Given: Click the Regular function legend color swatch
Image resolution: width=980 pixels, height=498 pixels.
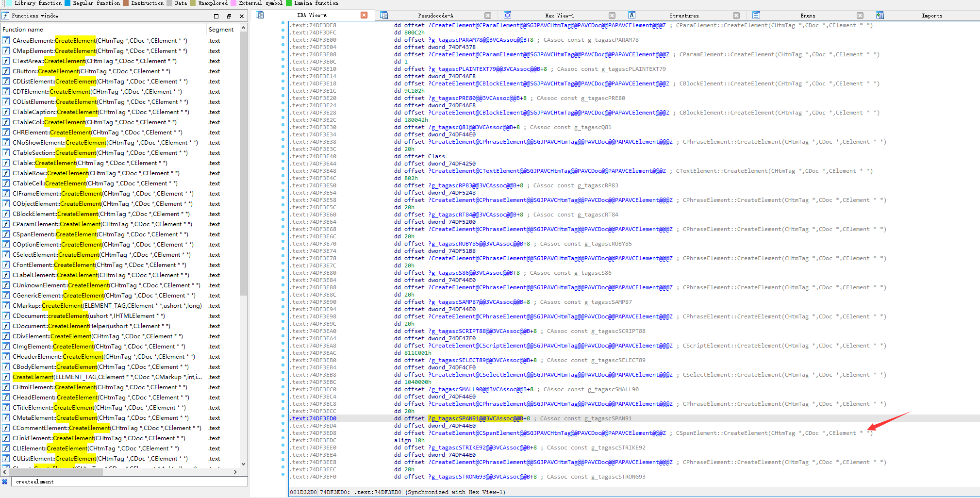Looking at the screenshot, I should tap(67, 3).
